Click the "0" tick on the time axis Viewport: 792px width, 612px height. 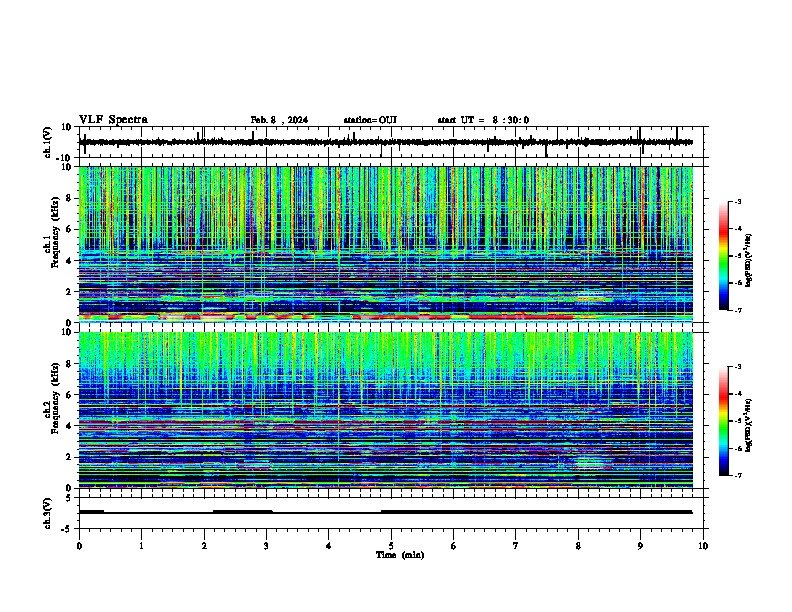pyautogui.click(x=79, y=546)
